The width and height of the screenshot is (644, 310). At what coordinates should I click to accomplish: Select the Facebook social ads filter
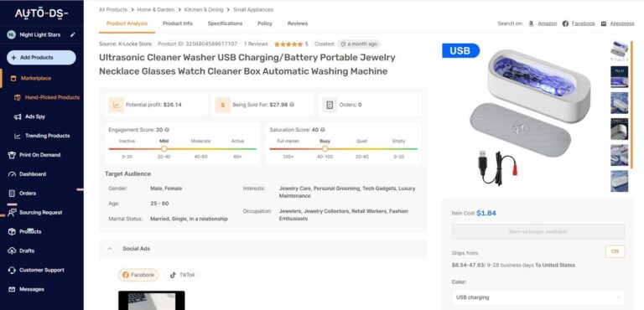tap(138, 275)
